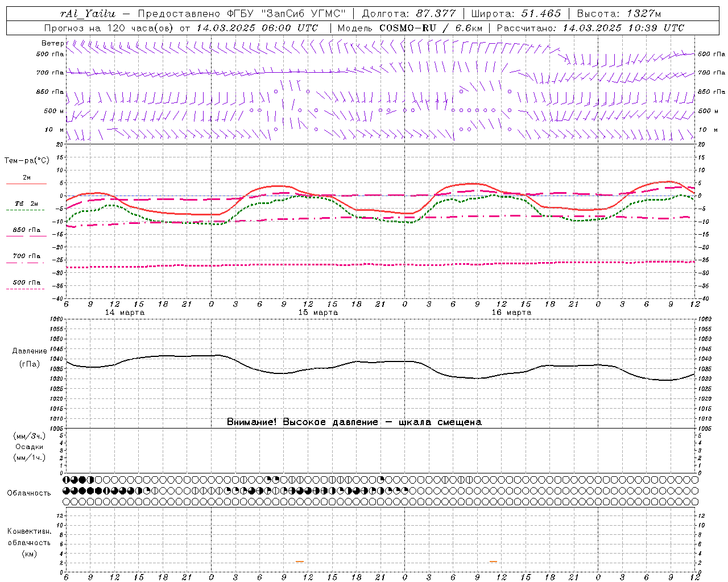728x582 pixels.
Task: Select the Рассчитано: 14.03.2025 10:39 UTC timestamp
Action: coord(590,28)
